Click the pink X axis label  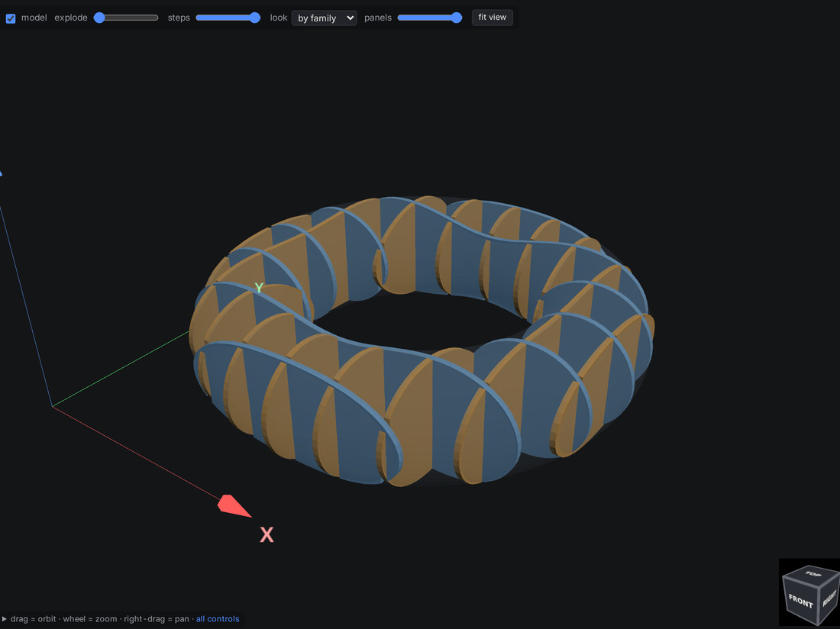click(267, 534)
